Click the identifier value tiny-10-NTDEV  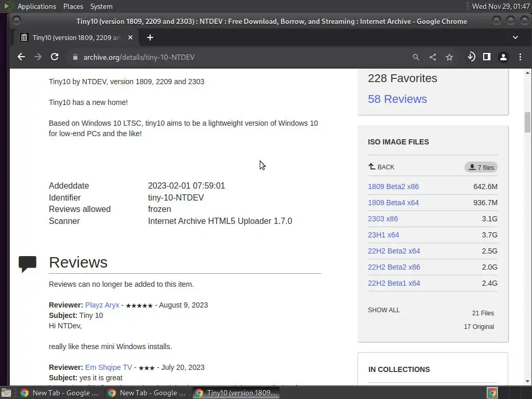(x=176, y=197)
